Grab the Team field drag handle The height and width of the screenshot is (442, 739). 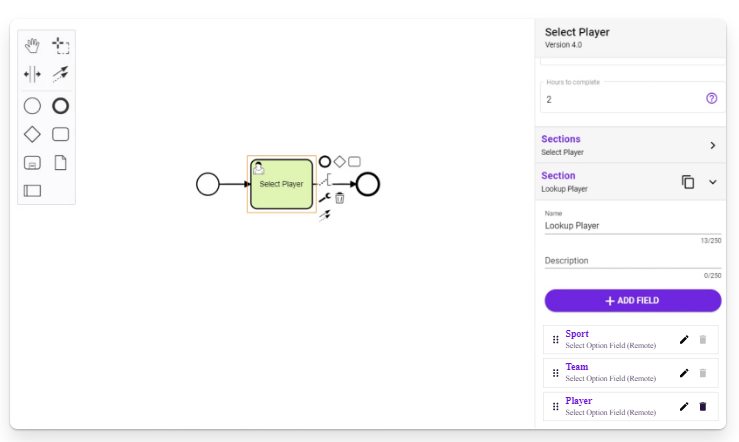(x=555, y=373)
